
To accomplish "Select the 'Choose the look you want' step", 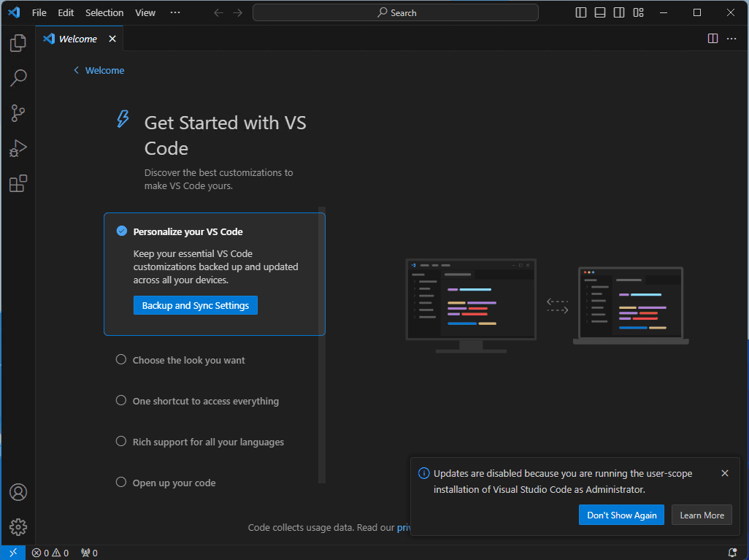I will point(188,360).
